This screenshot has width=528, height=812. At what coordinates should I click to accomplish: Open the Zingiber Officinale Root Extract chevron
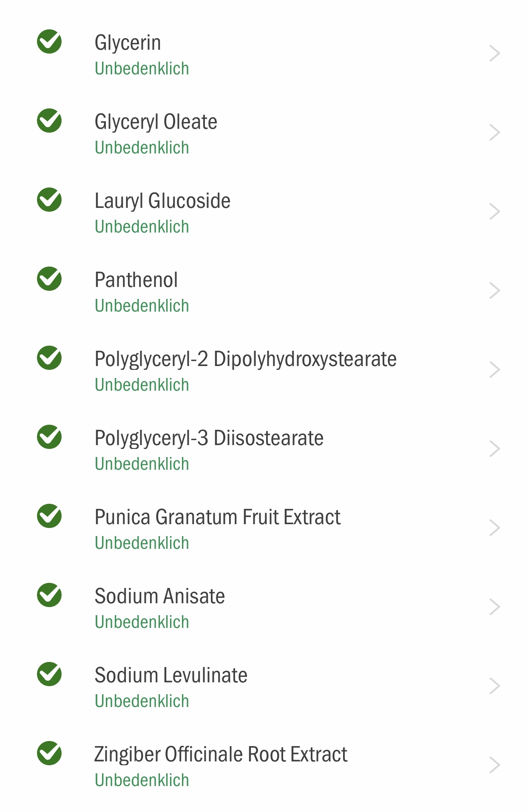[494, 765]
